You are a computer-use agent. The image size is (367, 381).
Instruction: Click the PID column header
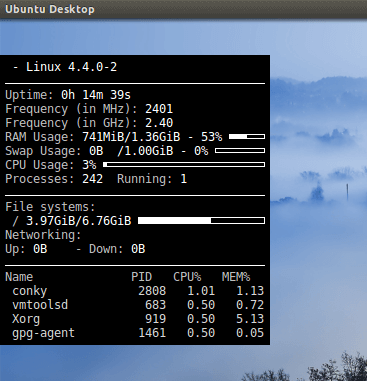pos(142,277)
